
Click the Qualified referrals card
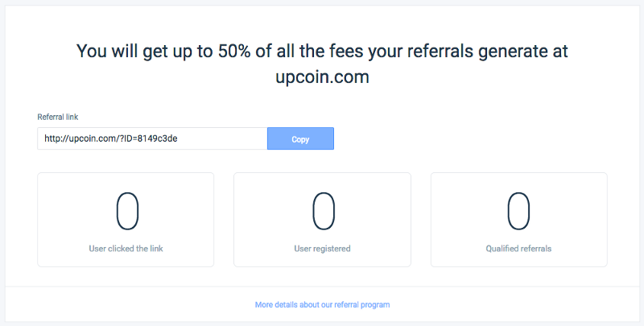coord(518,220)
